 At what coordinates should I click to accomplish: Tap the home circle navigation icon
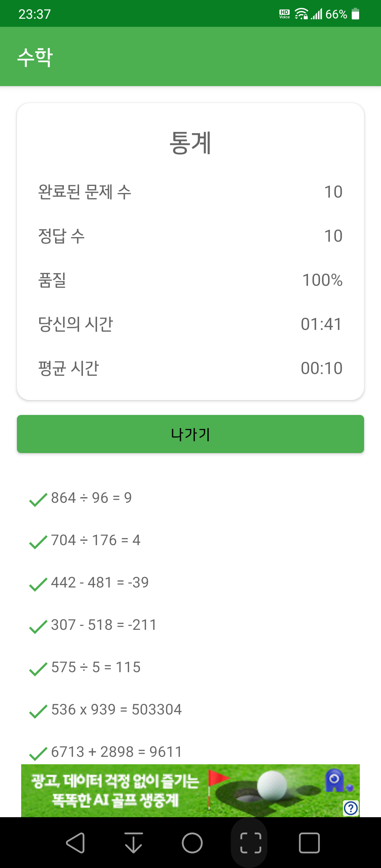pos(192,843)
